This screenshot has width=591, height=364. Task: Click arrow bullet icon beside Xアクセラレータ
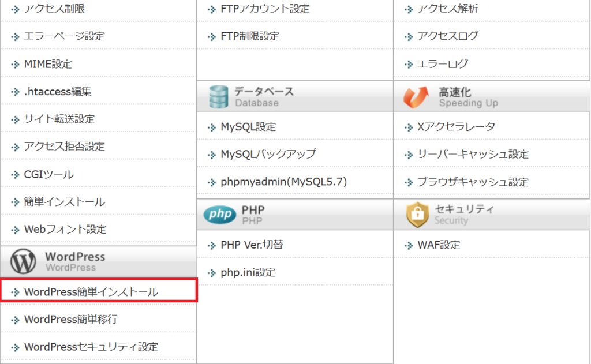[409, 127]
